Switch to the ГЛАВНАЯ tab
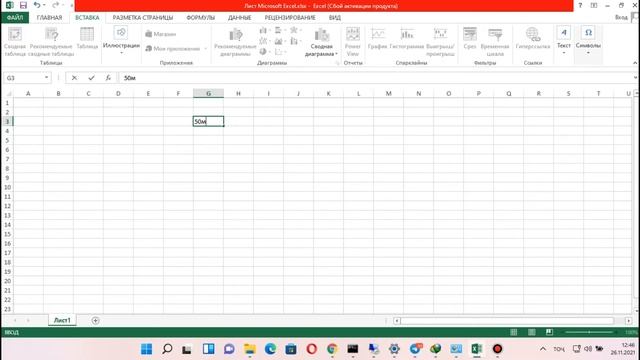Viewport: 640px width, 360px height. click(49, 18)
